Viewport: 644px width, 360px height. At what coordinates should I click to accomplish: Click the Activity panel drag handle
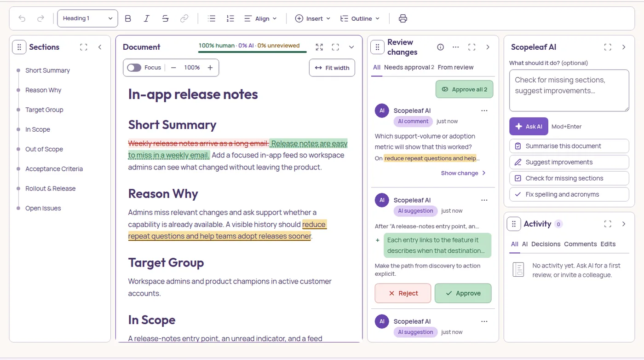514,224
